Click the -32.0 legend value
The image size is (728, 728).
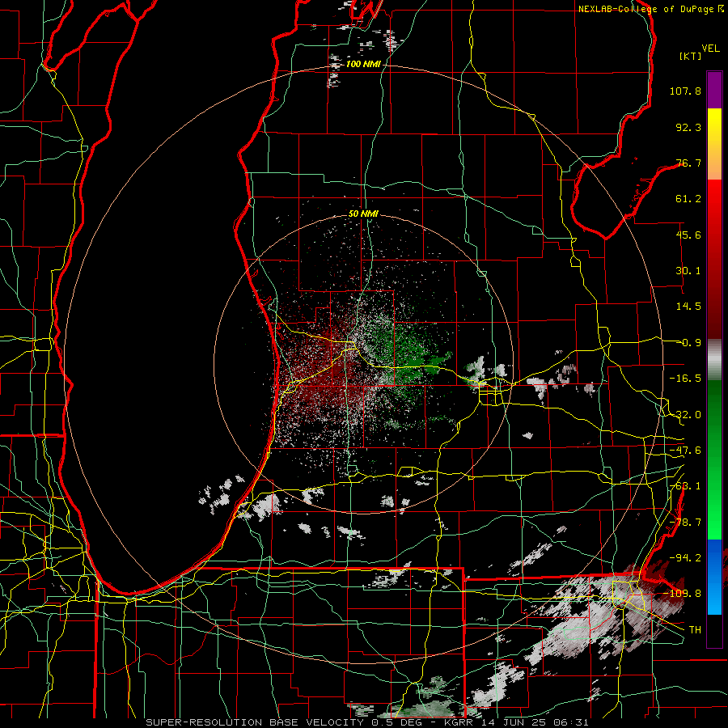[x=685, y=415]
